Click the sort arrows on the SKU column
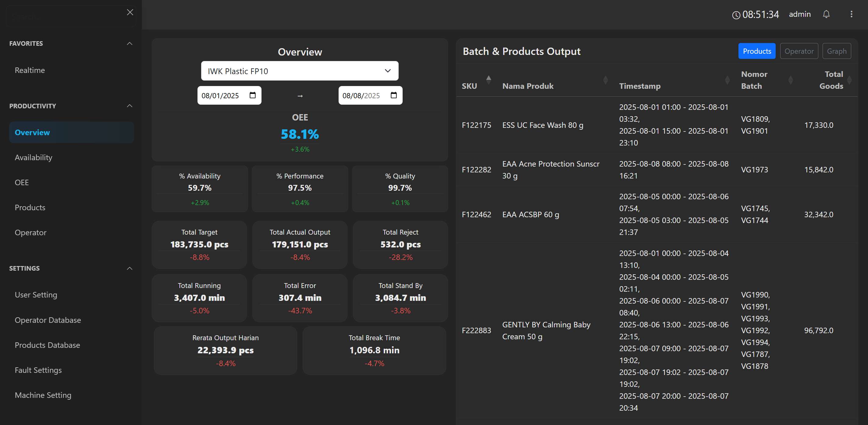This screenshot has height=425, width=868. [x=489, y=80]
